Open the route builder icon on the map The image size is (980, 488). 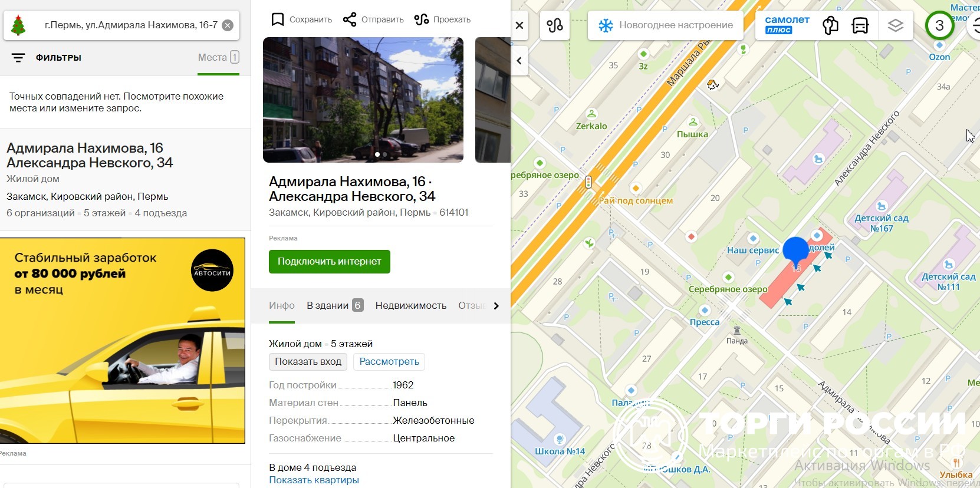555,25
